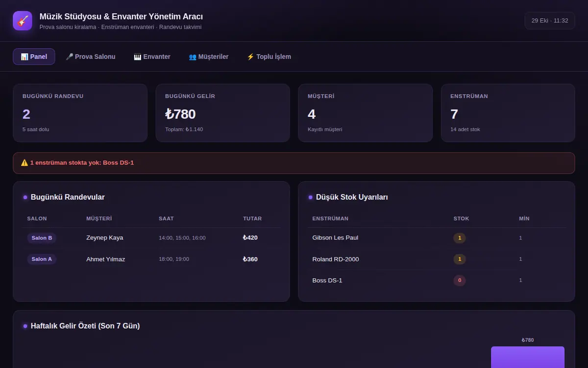Click the Gibson Les Paul stock badge
The height and width of the screenshot is (368, 588).
460,238
